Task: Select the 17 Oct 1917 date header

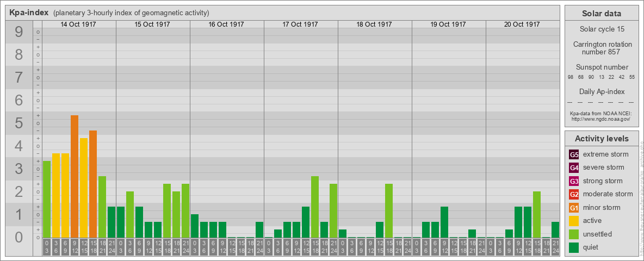Action: [300, 24]
